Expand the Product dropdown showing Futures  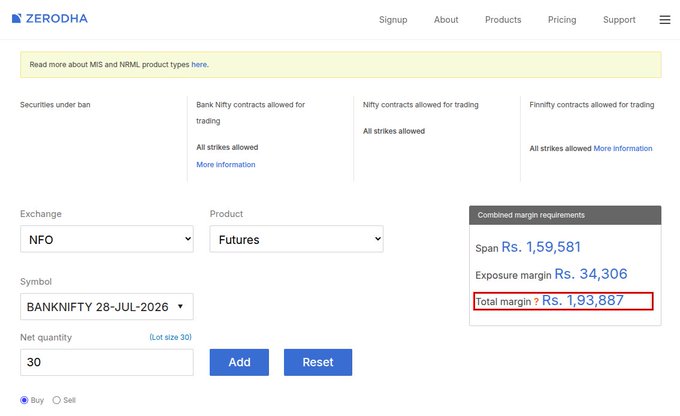(x=297, y=239)
